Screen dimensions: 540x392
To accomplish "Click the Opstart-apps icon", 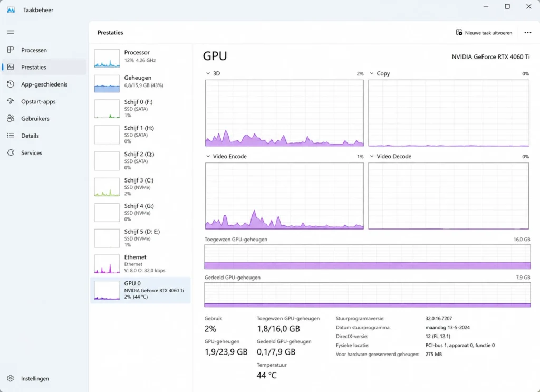I will (x=11, y=101).
